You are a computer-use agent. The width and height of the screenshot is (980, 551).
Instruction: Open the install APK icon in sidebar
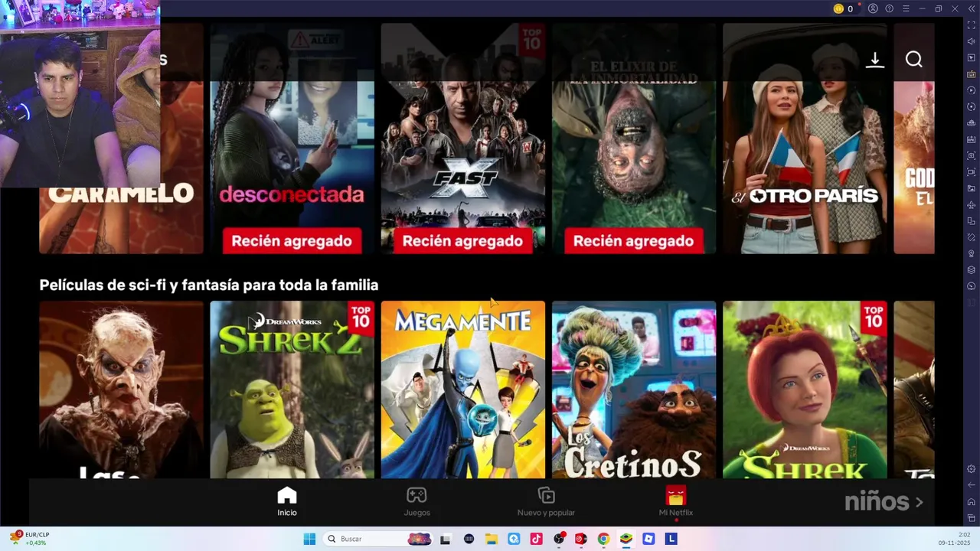[972, 139]
